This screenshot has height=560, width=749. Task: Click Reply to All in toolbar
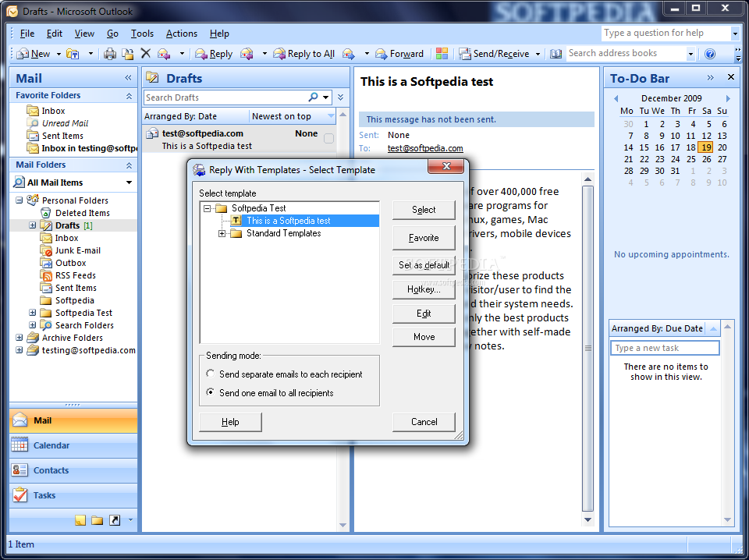pos(304,54)
